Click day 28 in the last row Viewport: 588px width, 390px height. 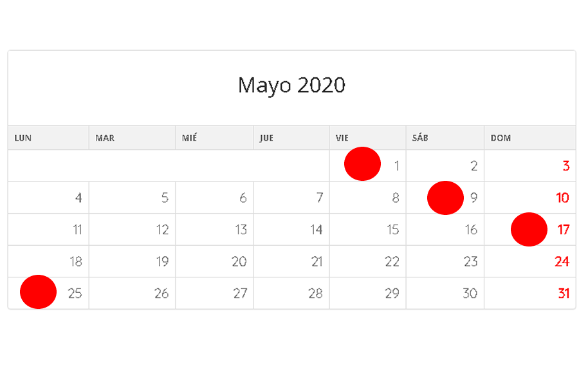click(291, 293)
